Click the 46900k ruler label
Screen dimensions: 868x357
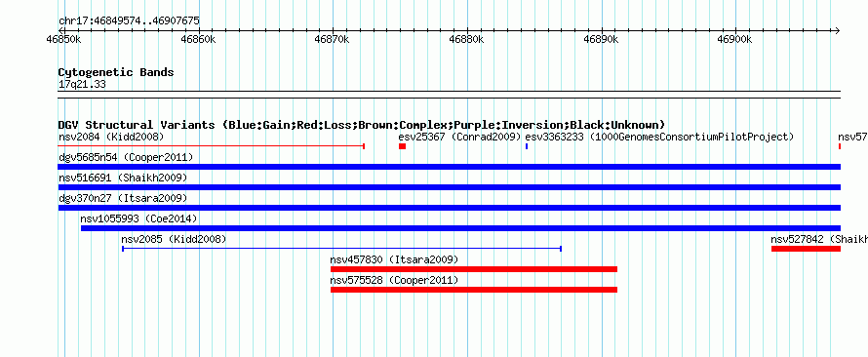[735, 39]
